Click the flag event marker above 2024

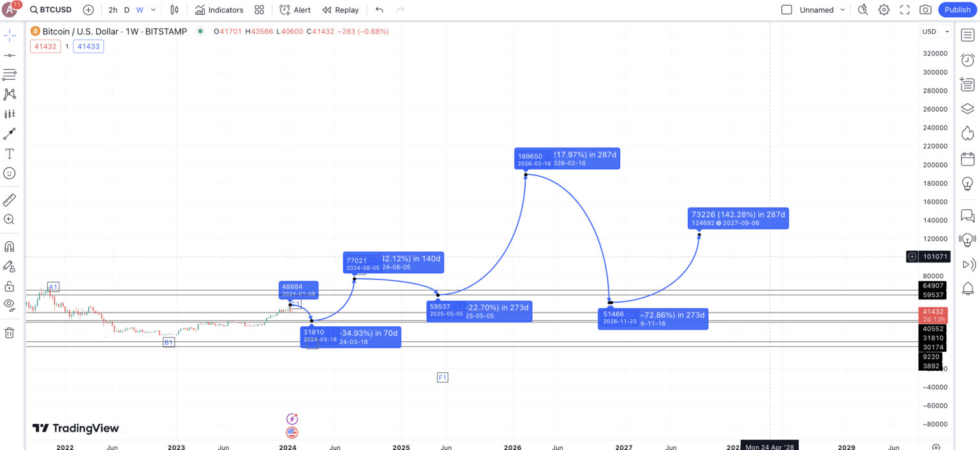click(292, 432)
